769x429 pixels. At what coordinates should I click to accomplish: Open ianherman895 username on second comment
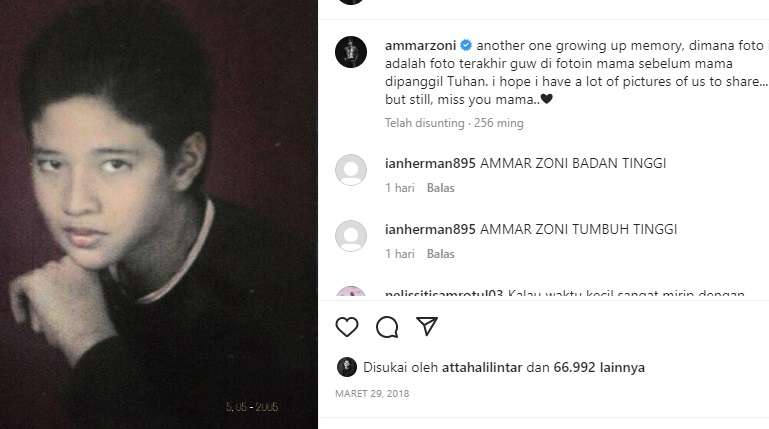click(430, 229)
